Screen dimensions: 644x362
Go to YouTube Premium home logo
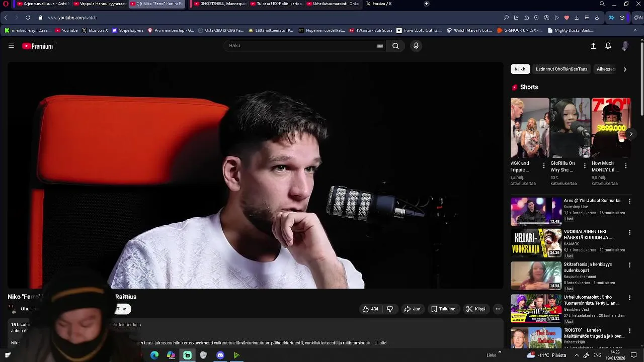(x=38, y=46)
